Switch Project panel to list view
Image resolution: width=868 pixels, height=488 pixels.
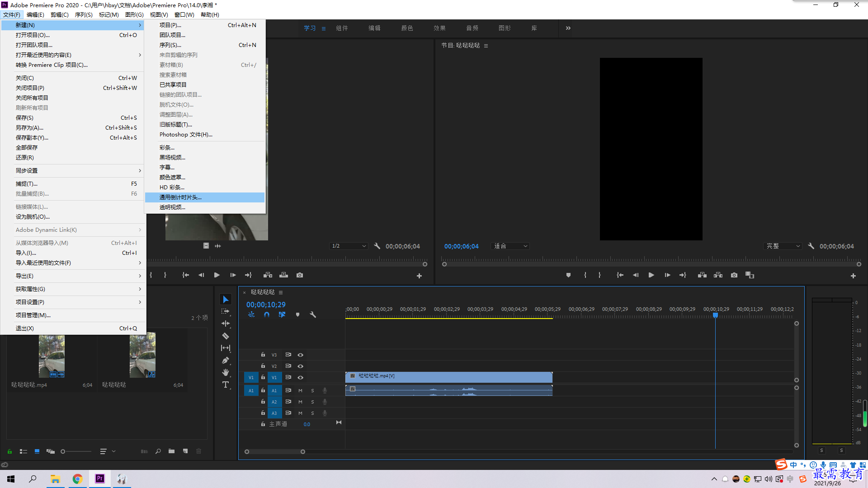click(x=24, y=451)
